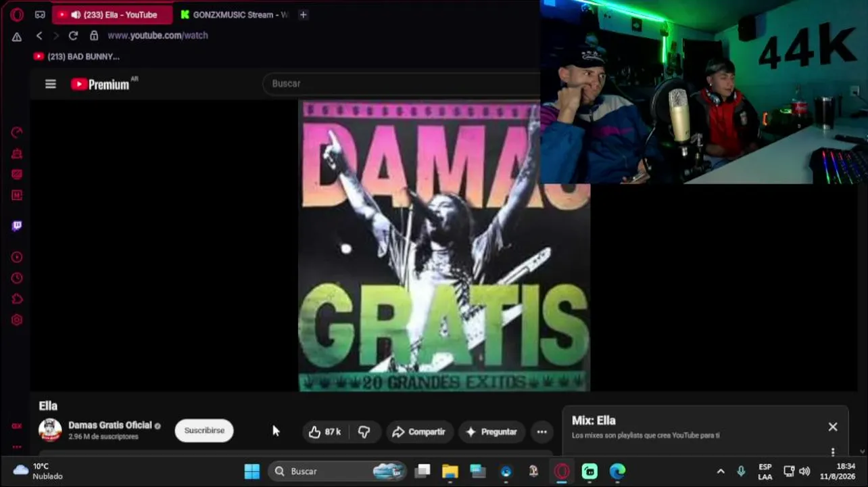This screenshot has height=487, width=868.
Task: Open the player icon in Opera sidebar
Action: coord(17,257)
